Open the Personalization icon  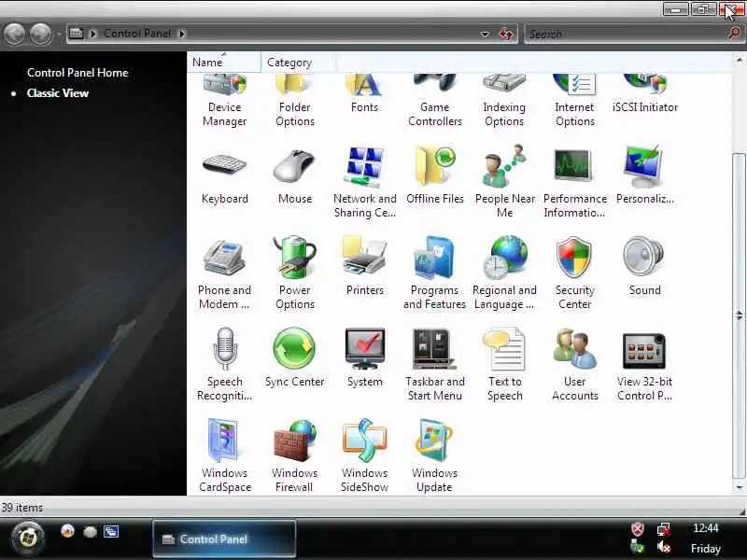pos(644,175)
